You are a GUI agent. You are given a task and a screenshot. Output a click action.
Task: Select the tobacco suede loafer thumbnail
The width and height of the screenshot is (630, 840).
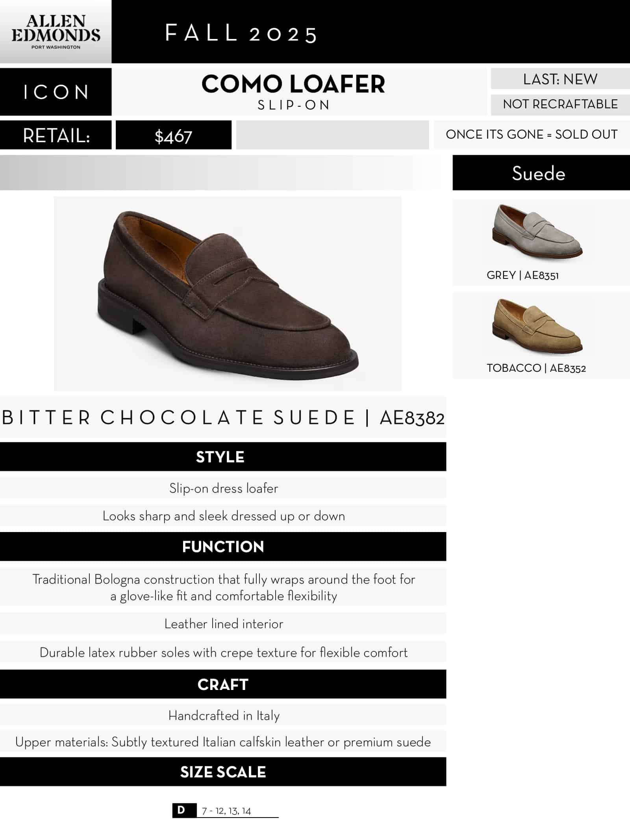(537, 326)
